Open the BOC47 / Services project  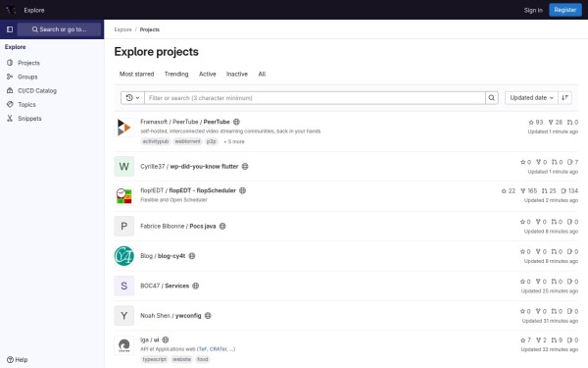click(165, 286)
